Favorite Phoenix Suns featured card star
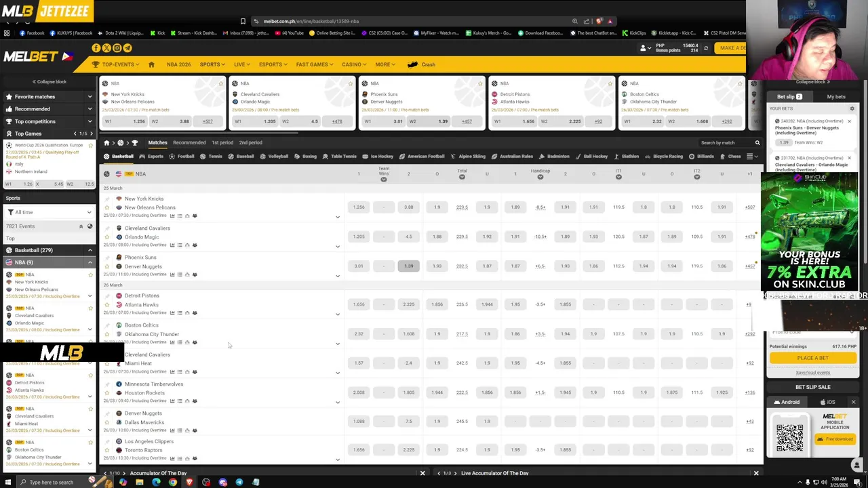 coord(480,83)
